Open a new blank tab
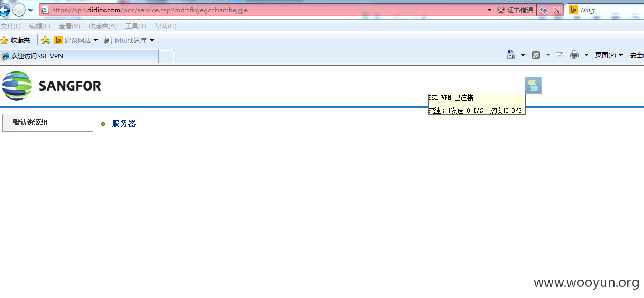 coord(166,56)
